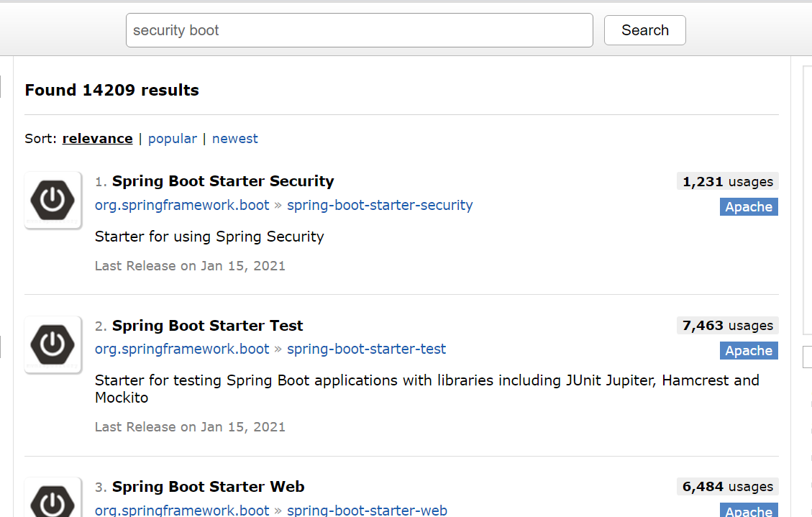
Task: Click Starter Security's 'Last Release on Jan 15, 2021'
Action: click(190, 266)
